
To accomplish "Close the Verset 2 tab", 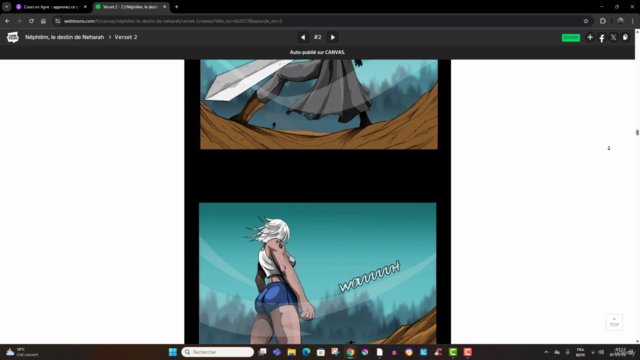I will click(x=164, y=7).
